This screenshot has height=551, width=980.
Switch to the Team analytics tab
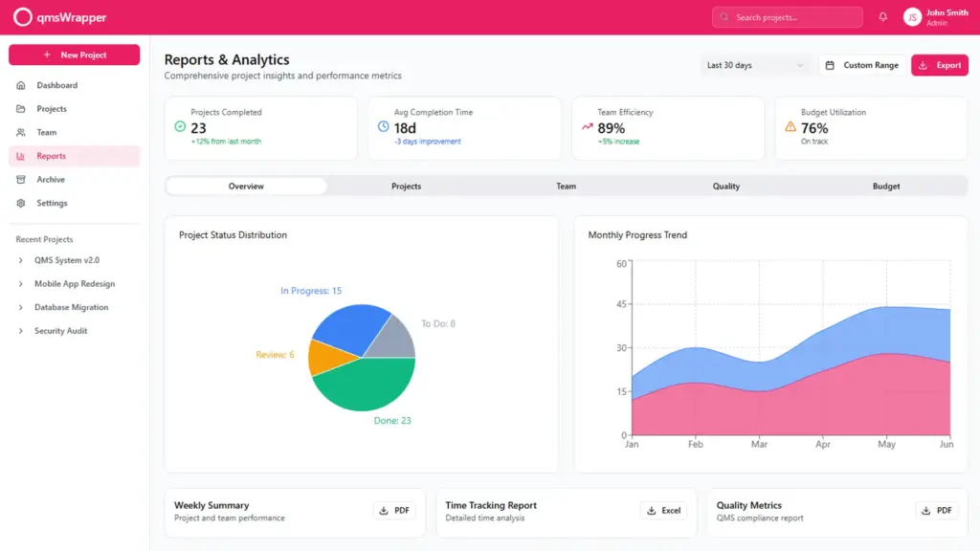tap(566, 187)
